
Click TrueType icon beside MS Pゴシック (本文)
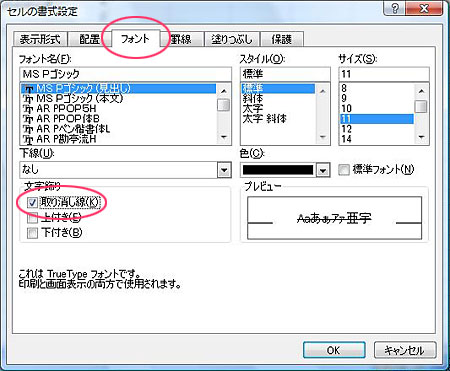28,99
